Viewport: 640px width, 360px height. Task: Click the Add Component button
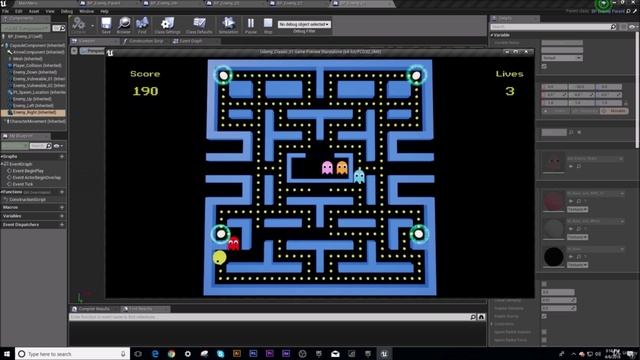pos(25,28)
